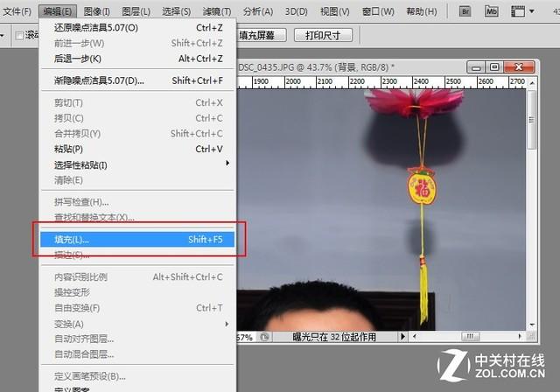Image resolution: width=560 pixels, height=392 pixels.
Task: Open the 文件(F) menu
Action: coord(17,11)
